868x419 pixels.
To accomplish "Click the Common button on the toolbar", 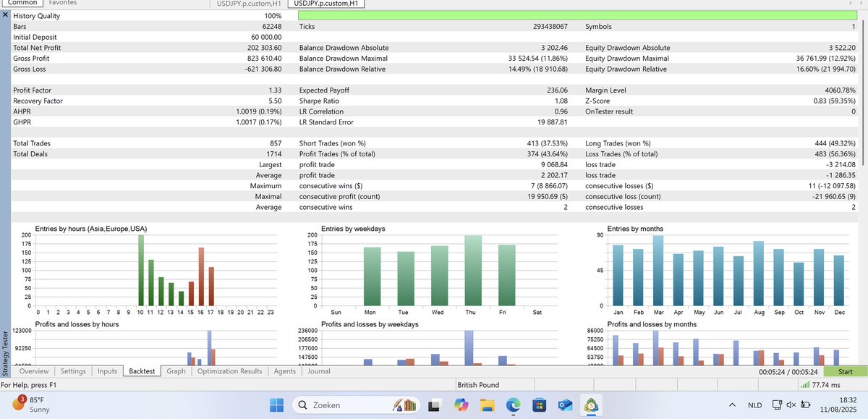I will pyautogui.click(x=22, y=2).
